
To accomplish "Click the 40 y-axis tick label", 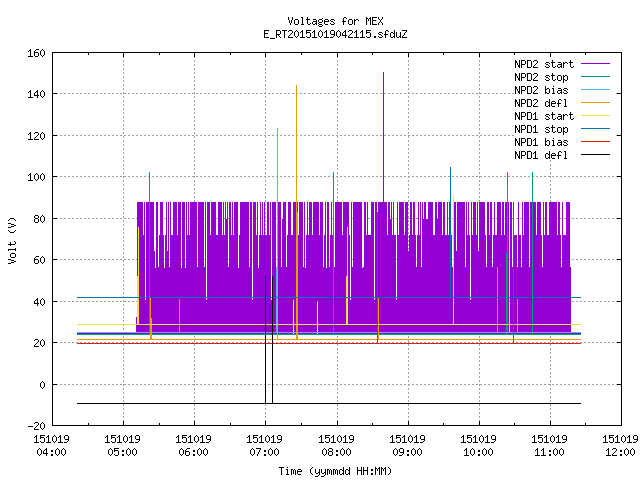I will (39, 302).
